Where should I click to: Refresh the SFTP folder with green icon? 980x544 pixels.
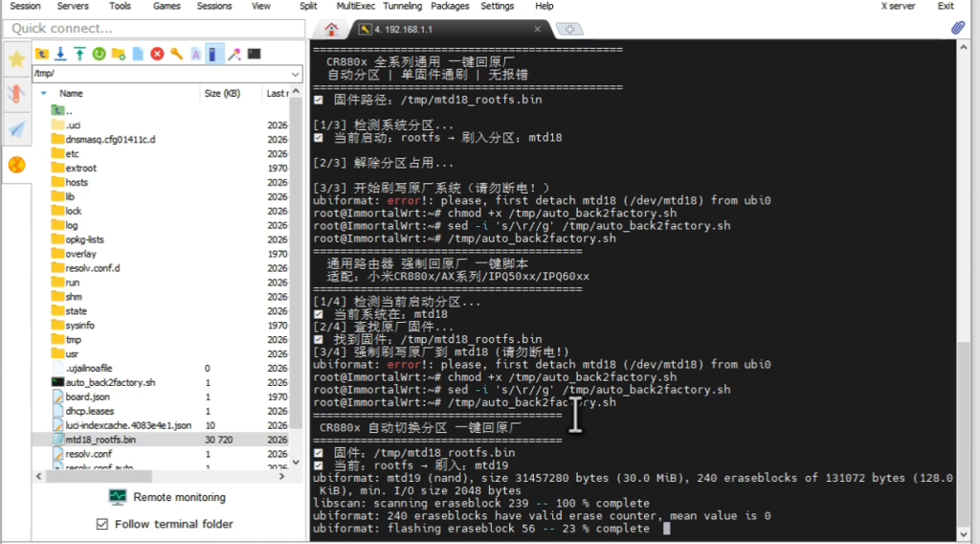click(x=99, y=55)
